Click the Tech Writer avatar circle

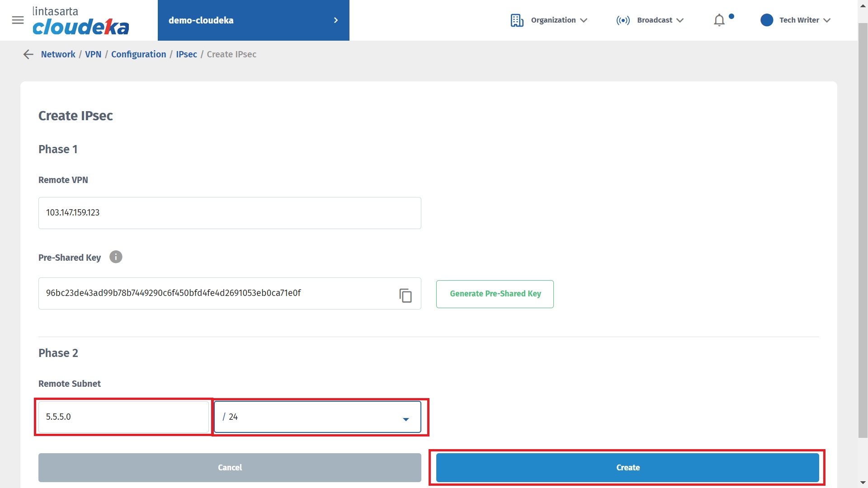(767, 20)
